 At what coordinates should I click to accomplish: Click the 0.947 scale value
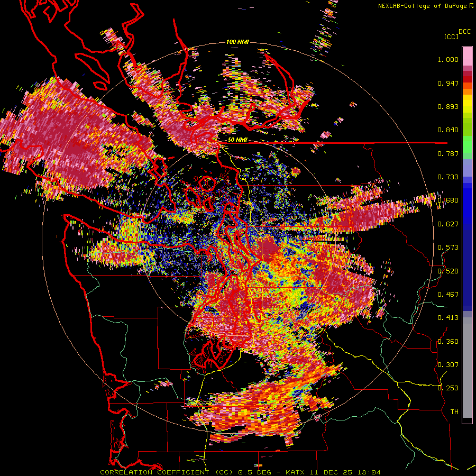(448, 83)
